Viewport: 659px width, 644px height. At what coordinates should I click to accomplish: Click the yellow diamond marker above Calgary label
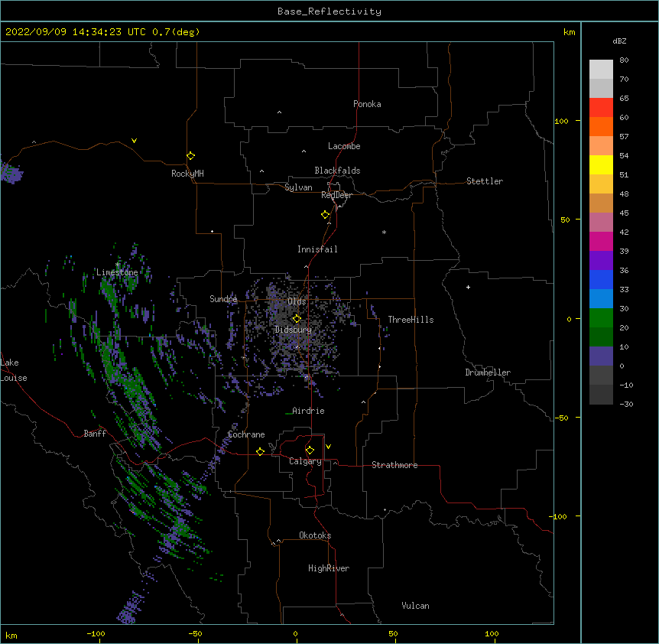310,450
